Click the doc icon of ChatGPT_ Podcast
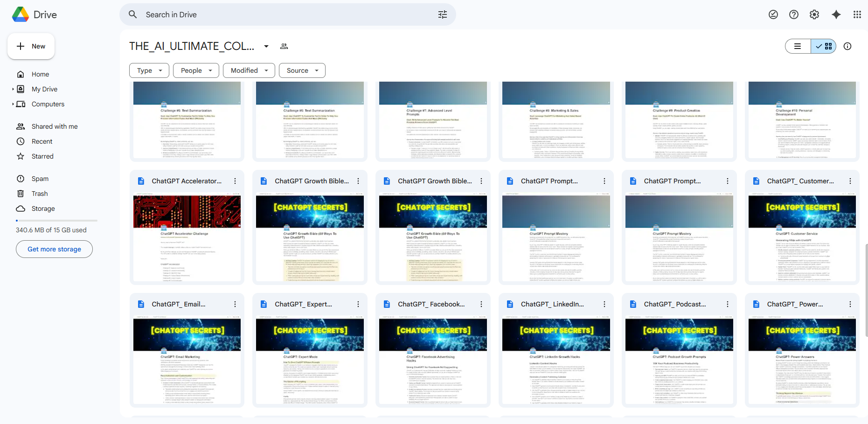This screenshot has height=424, width=868. pos(633,304)
